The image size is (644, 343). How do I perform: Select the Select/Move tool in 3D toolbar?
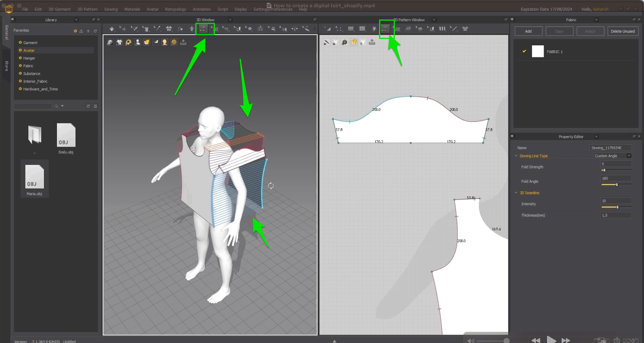coord(123,29)
